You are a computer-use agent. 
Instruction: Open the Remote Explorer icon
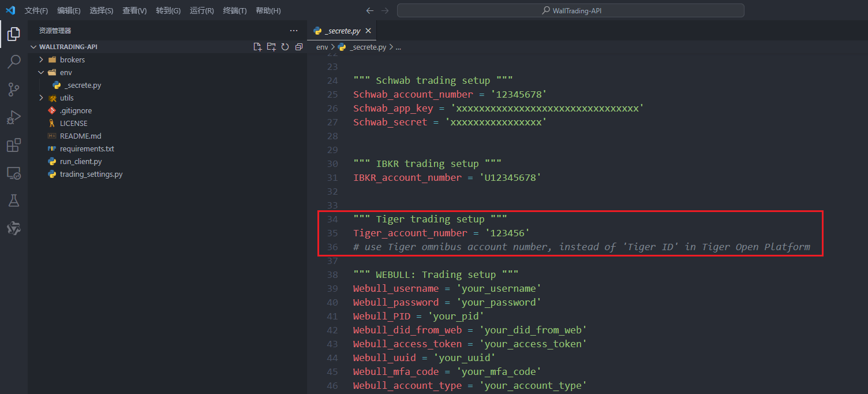[14, 173]
